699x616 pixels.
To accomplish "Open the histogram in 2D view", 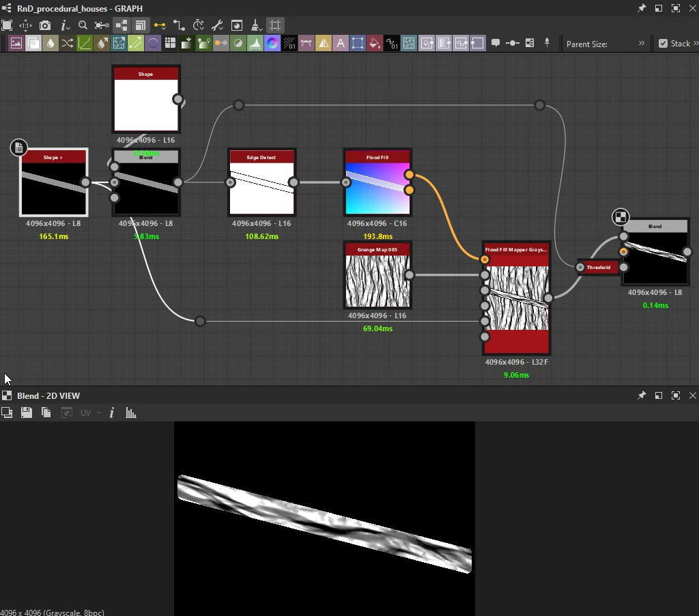I will [130, 412].
